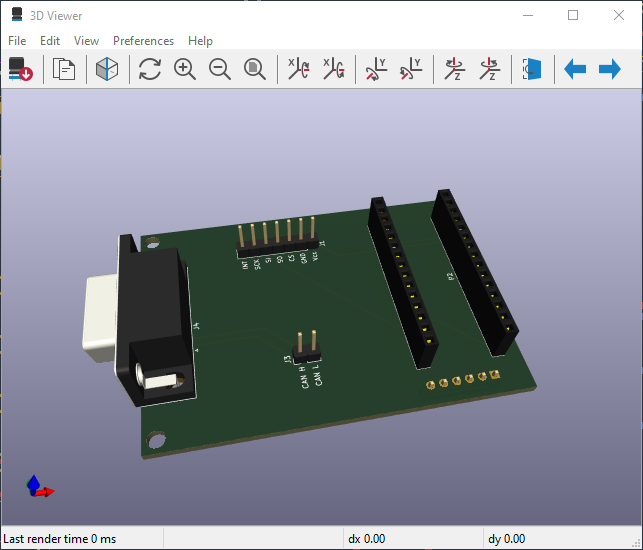The height and width of the screenshot is (550, 643).
Task: Copy 3D image to clipboard
Action: tap(65, 69)
